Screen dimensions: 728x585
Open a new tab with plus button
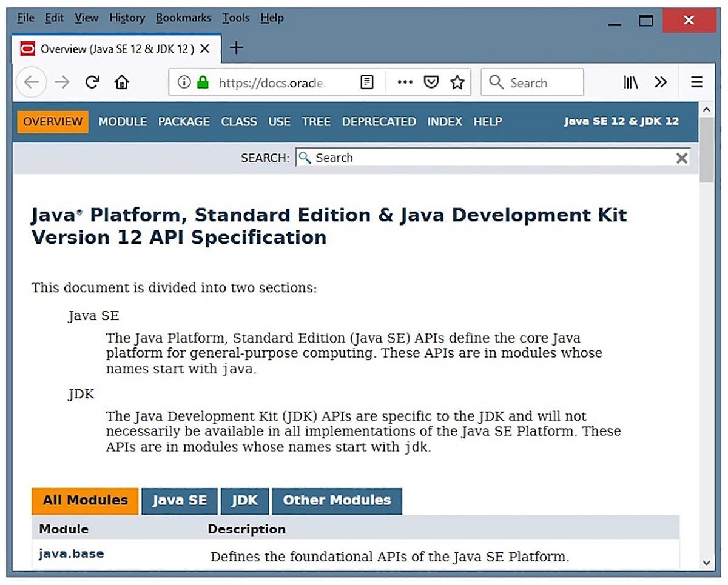(x=237, y=48)
